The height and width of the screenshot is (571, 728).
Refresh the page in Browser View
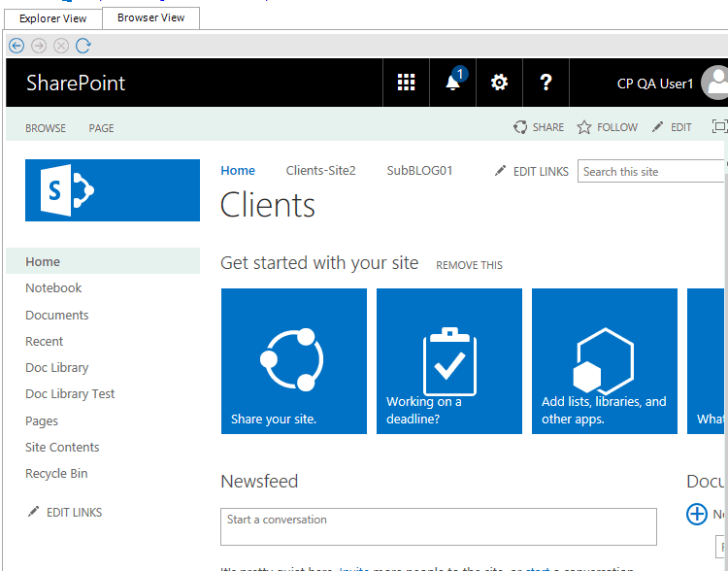click(x=83, y=46)
